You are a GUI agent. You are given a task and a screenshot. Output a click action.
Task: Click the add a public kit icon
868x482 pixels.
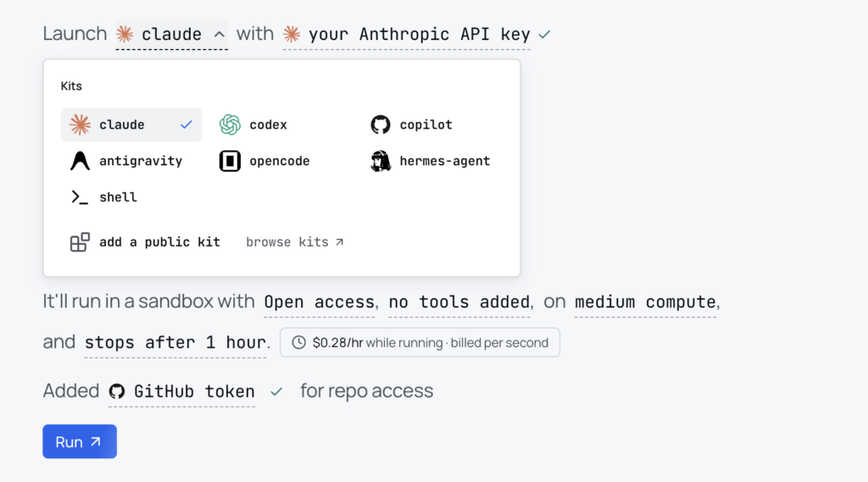click(x=80, y=242)
